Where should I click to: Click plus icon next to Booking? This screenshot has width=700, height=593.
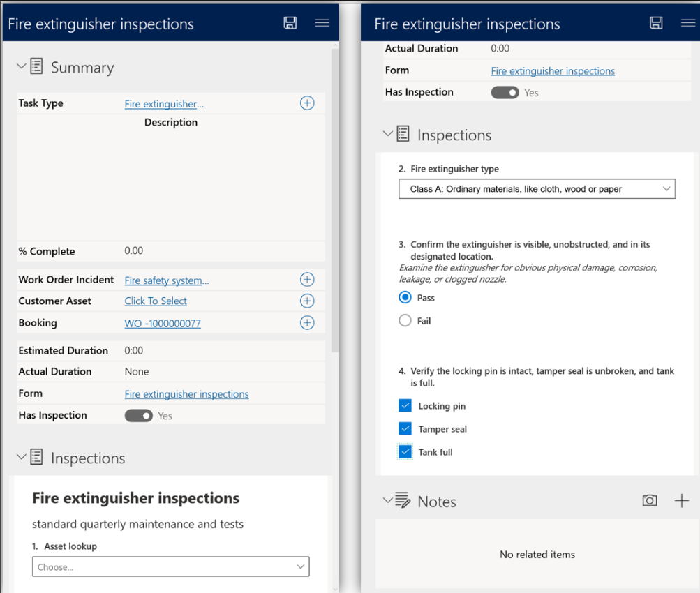coord(307,322)
